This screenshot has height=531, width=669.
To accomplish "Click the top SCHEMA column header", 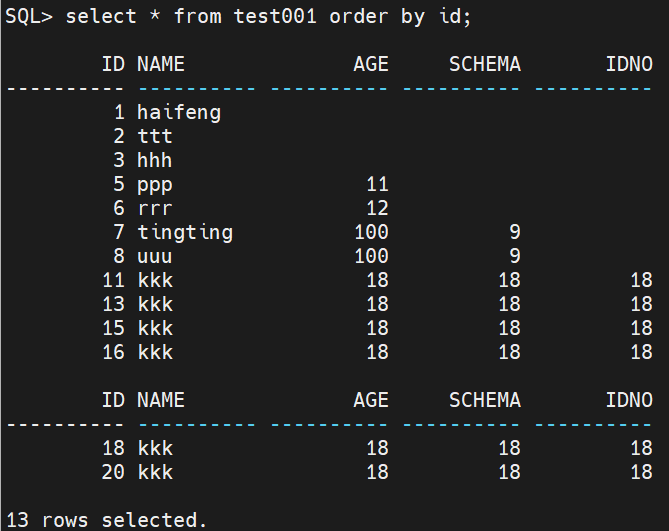I will tap(484, 64).
